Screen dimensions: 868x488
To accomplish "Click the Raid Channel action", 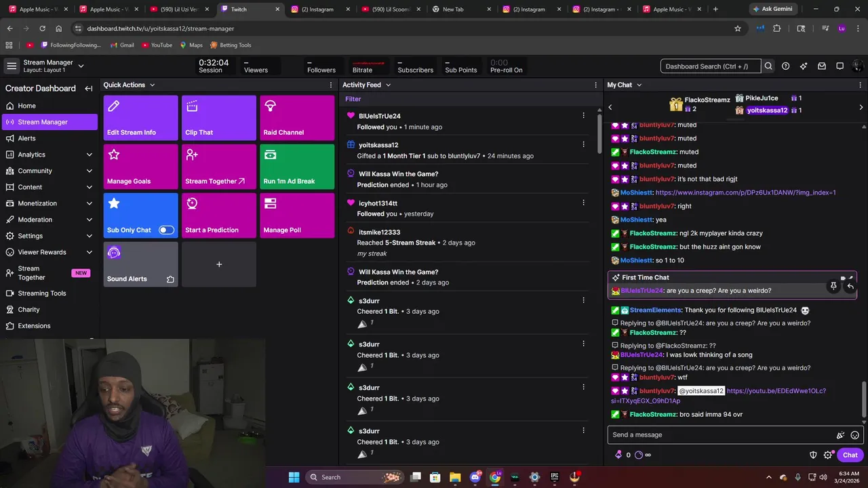I will (297, 118).
